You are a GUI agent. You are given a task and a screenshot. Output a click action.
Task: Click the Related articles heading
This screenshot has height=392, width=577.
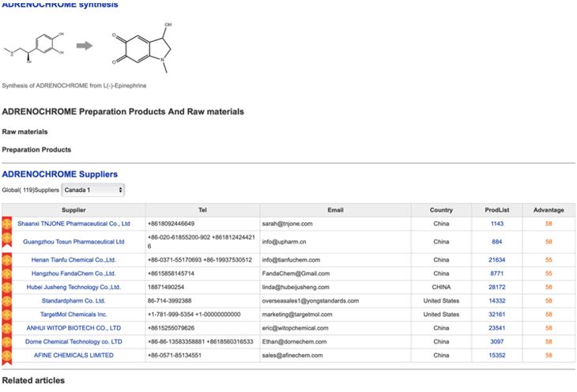click(x=33, y=380)
